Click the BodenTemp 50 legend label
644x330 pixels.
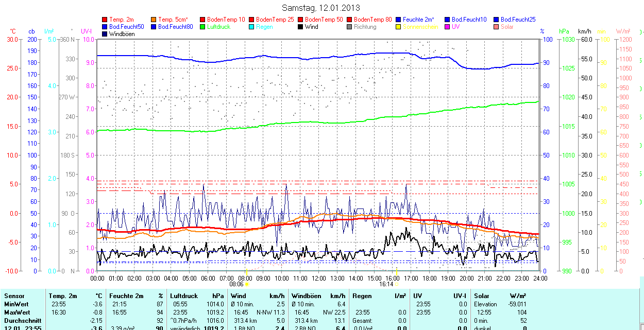tap(325, 20)
